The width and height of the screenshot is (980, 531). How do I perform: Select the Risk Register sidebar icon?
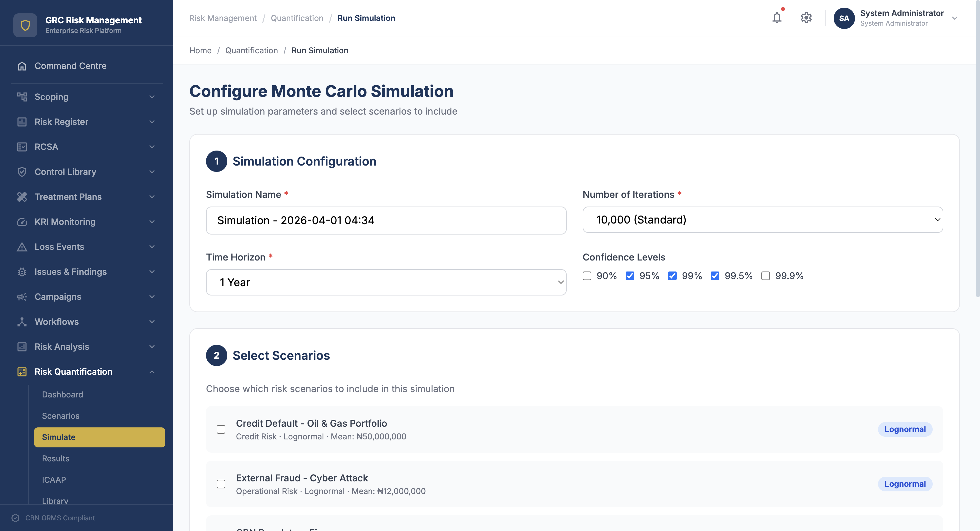22,122
